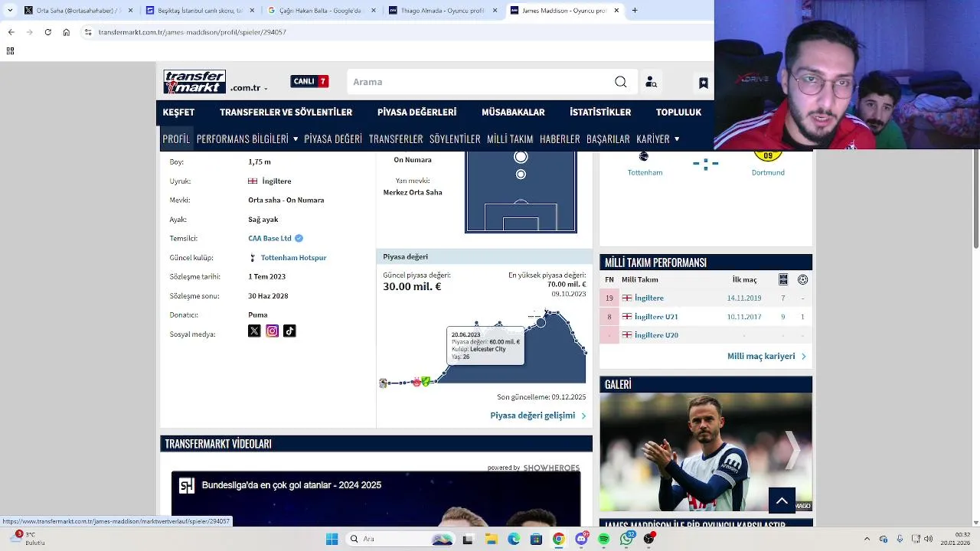Click back-to-top arrow button
The width and height of the screenshot is (980, 551).
coord(782,500)
